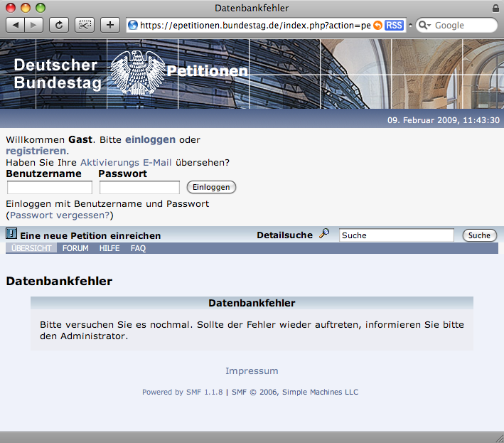Click the window resize grip corner

499,438
